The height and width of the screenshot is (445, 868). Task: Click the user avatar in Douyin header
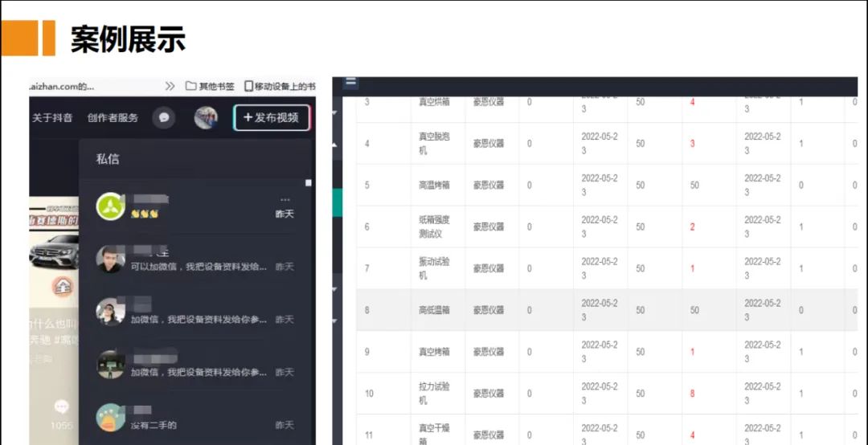(x=206, y=117)
